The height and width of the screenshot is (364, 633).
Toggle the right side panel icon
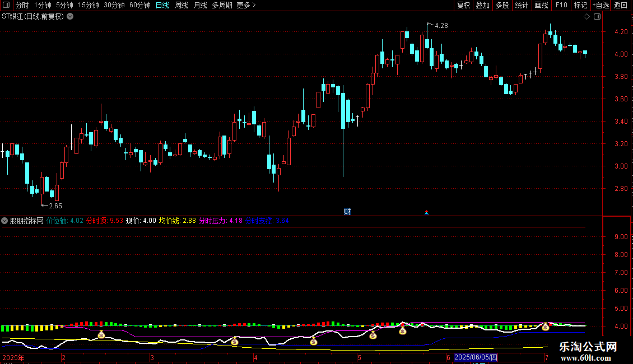597,17
